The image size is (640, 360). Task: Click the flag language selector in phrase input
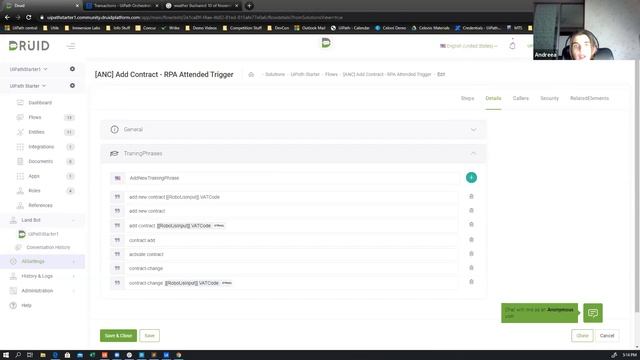(118, 178)
